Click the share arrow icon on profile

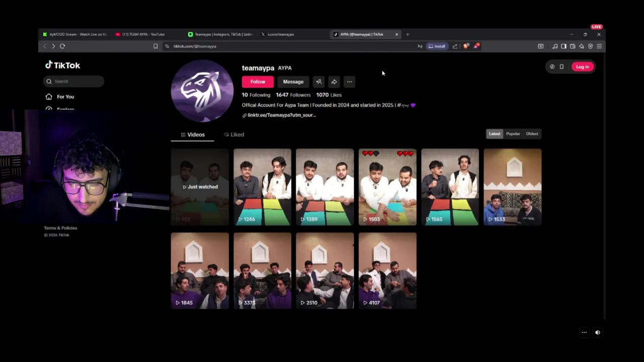(x=334, y=81)
